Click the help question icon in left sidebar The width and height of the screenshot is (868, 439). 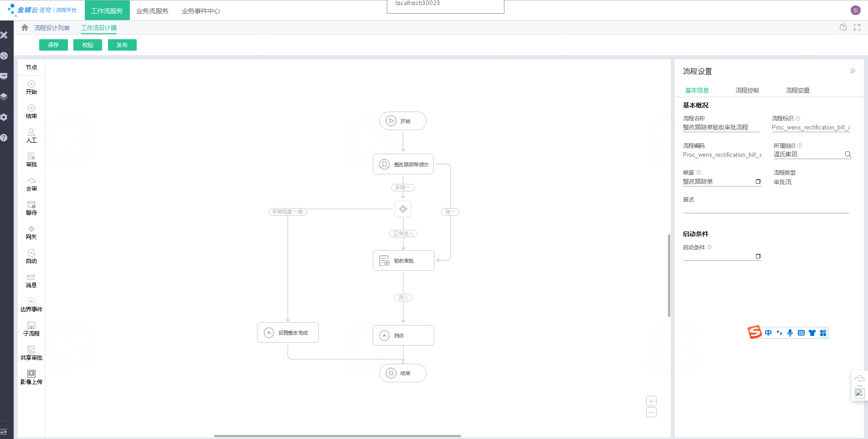coord(4,138)
